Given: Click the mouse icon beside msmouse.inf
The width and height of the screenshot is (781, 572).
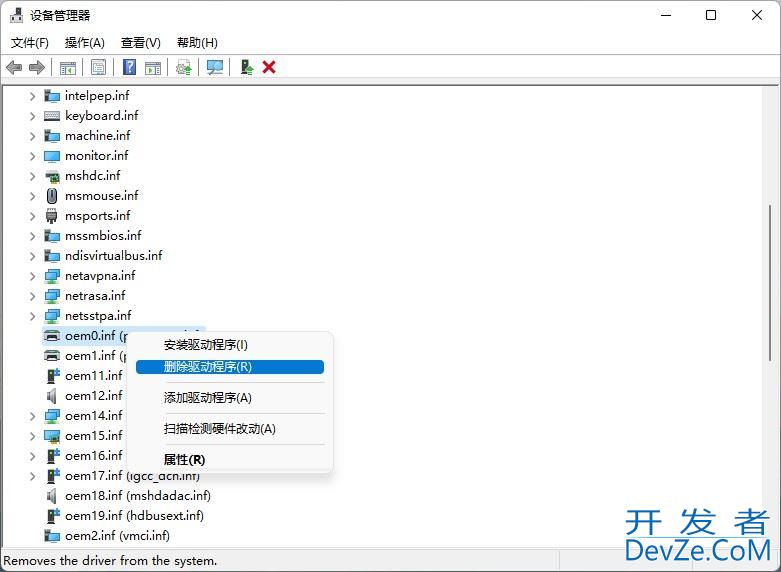Looking at the screenshot, I should [52, 196].
